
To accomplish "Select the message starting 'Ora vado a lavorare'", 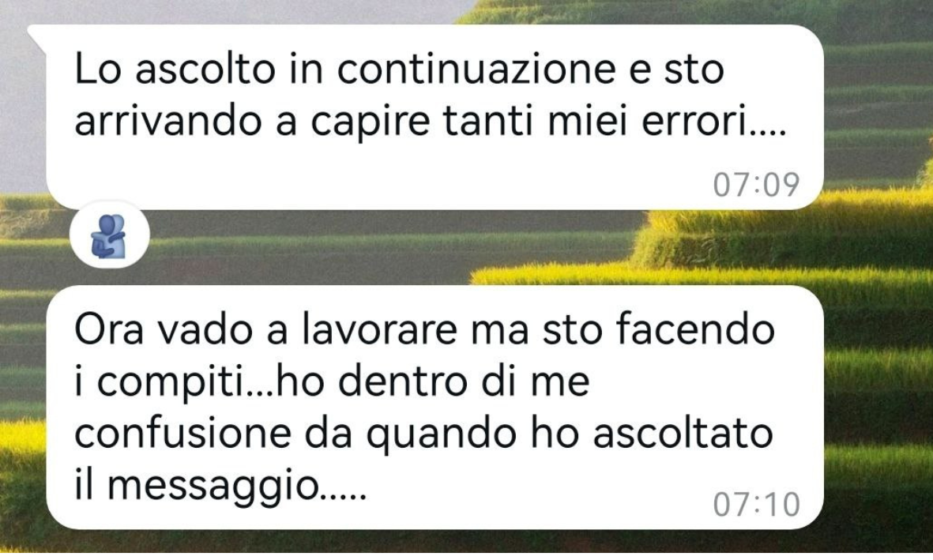I will [x=435, y=408].
